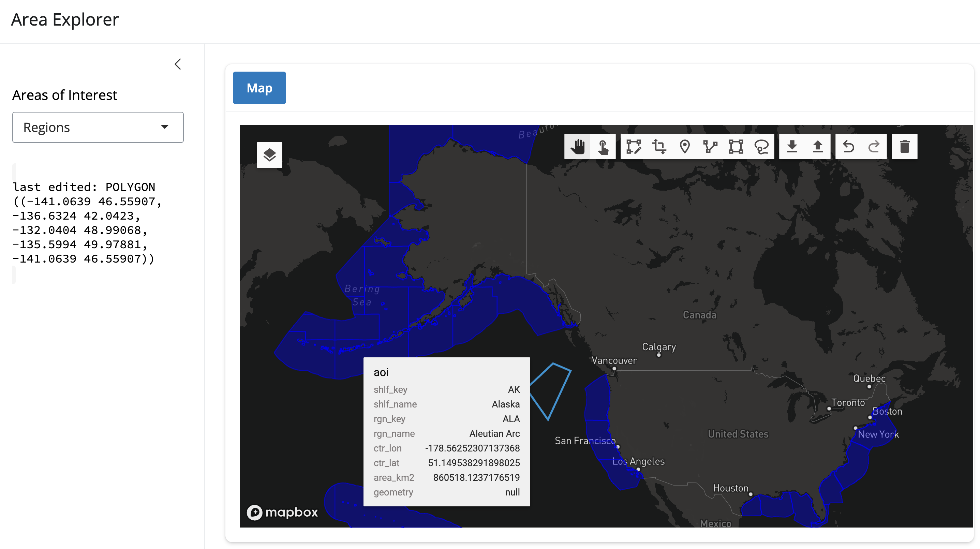Select the pan hand tool
The width and height of the screenshot is (980, 549).
(577, 147)
